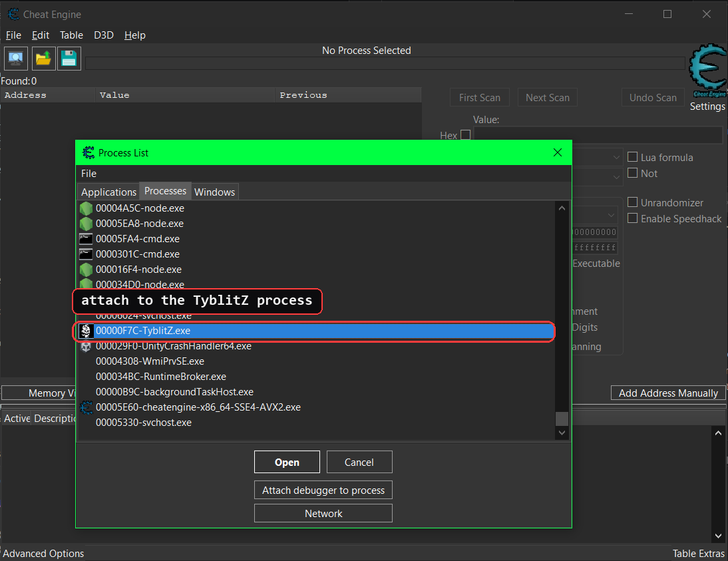
Task: Click the skull icon of TyblitZ.exe
Action: click(x=85, y=331)
